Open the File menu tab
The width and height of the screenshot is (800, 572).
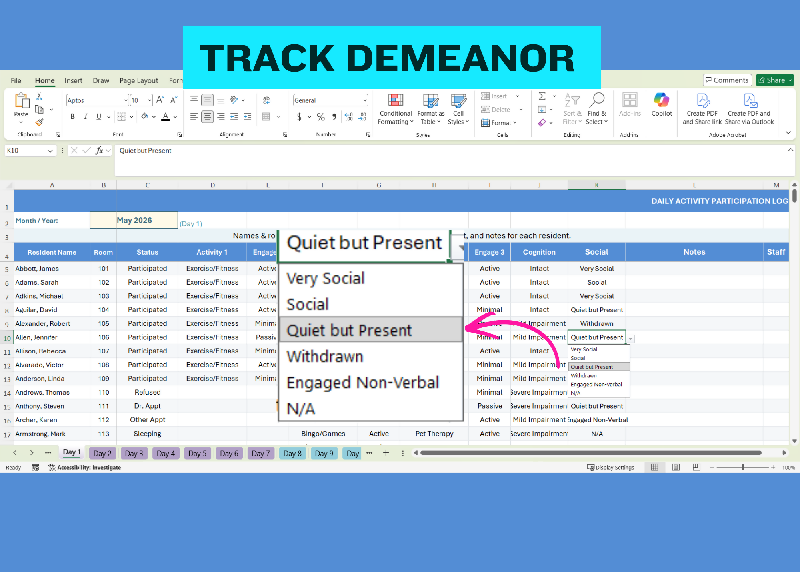tap(16, 81)
